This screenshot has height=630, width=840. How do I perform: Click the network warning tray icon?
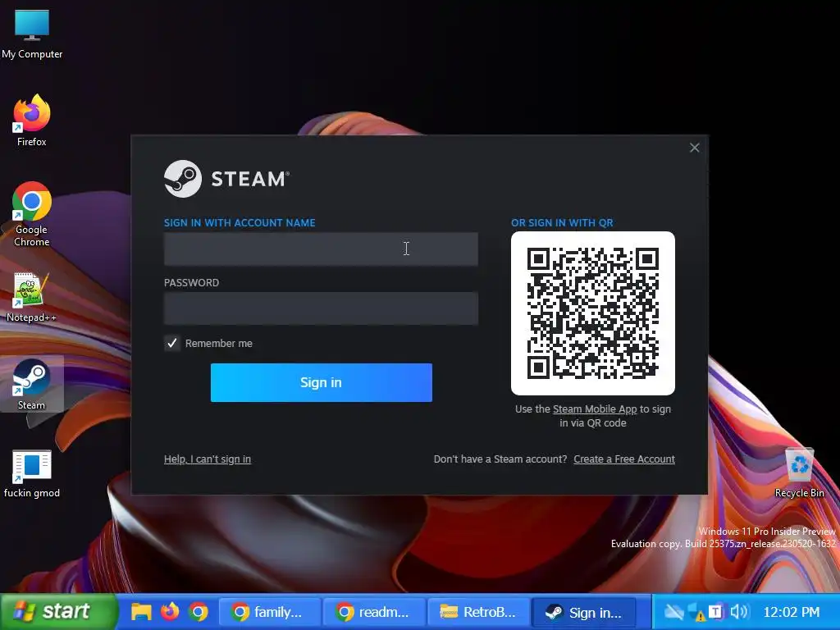696,612
